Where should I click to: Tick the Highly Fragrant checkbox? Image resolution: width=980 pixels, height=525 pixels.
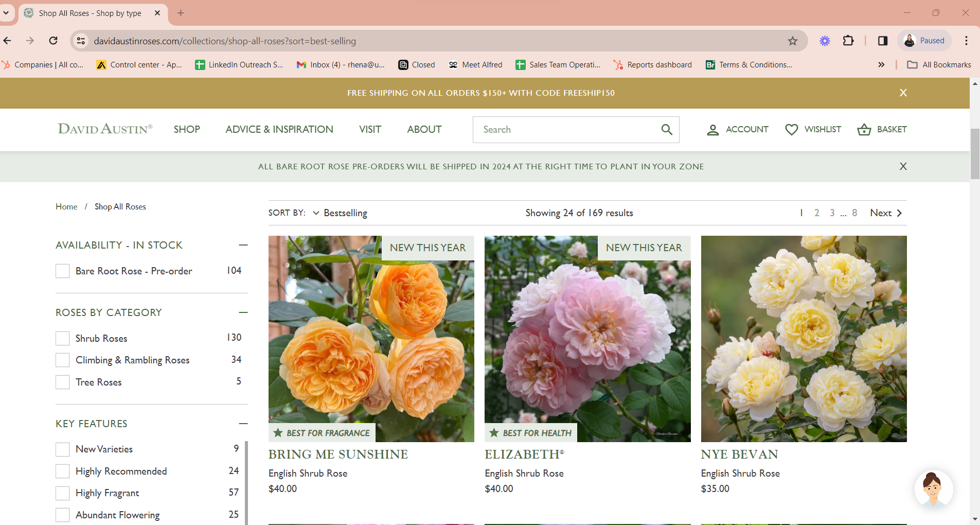click(62, 493)
